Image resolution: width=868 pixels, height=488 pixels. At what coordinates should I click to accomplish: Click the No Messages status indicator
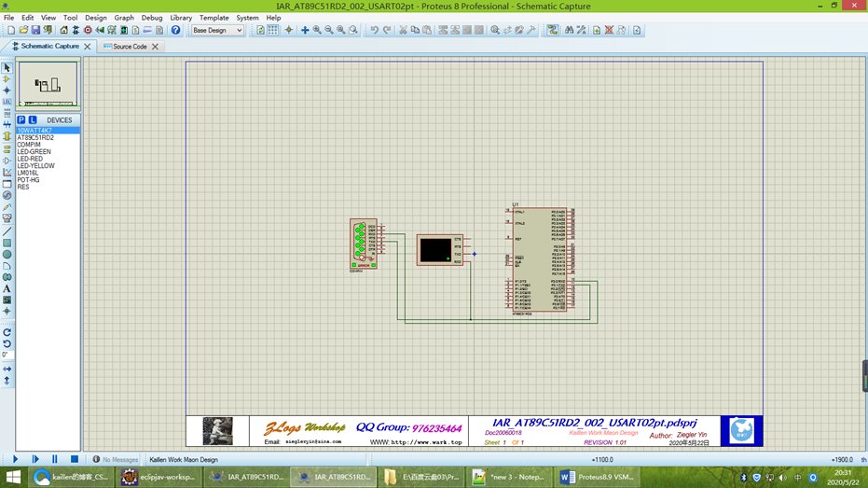116,460
